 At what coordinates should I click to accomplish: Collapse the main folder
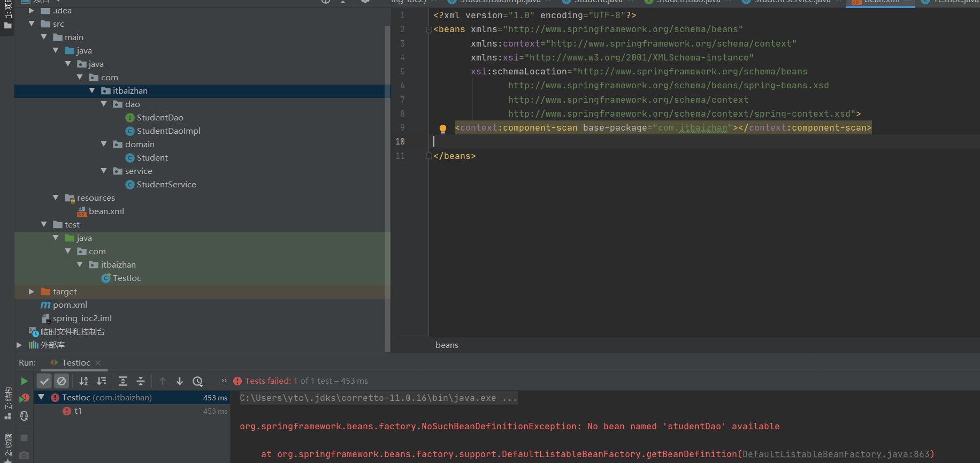[44, 37]
